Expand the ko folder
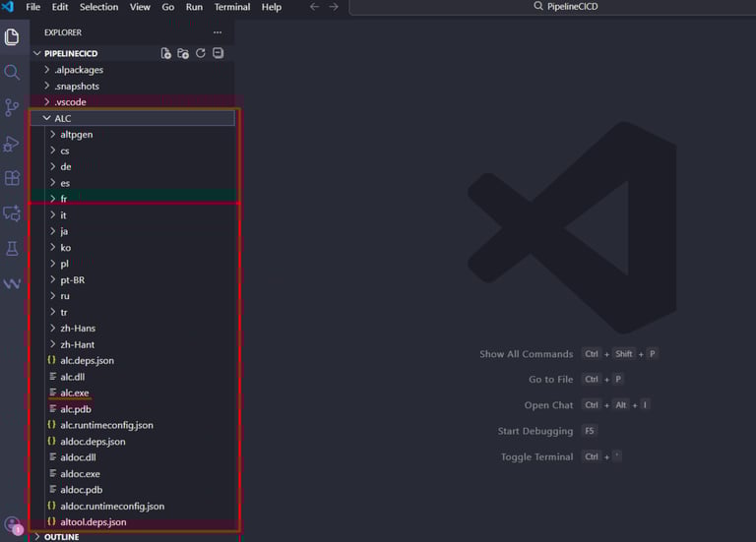Image resolution: width=756 pixels, height=542 pixels. pyautogui.click(x=133, y=248)
